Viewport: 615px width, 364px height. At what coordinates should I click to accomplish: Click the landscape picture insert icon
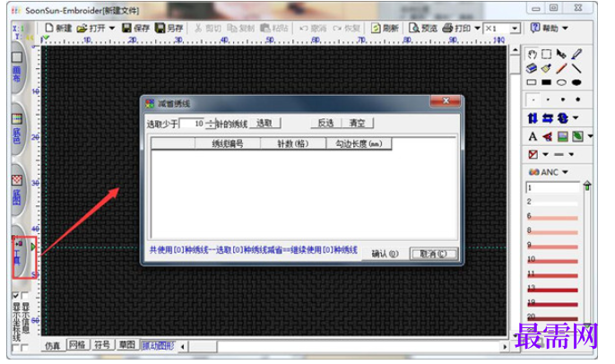click(x=563, y=136)
